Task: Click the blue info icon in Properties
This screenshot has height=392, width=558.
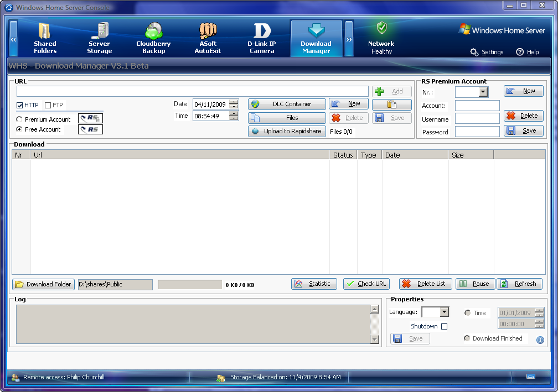Action: click(540, 340)
